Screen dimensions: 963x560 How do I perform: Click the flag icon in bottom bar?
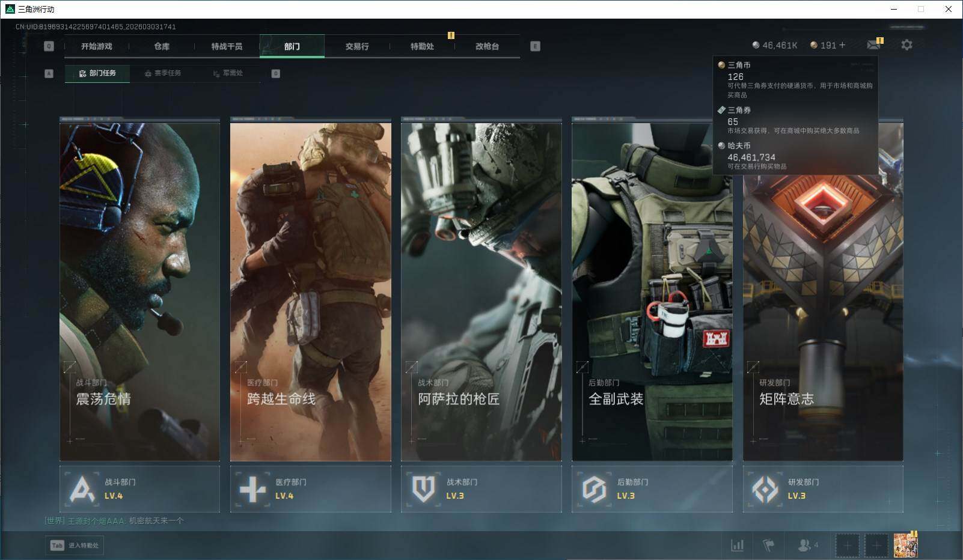(x=768, y=545)
